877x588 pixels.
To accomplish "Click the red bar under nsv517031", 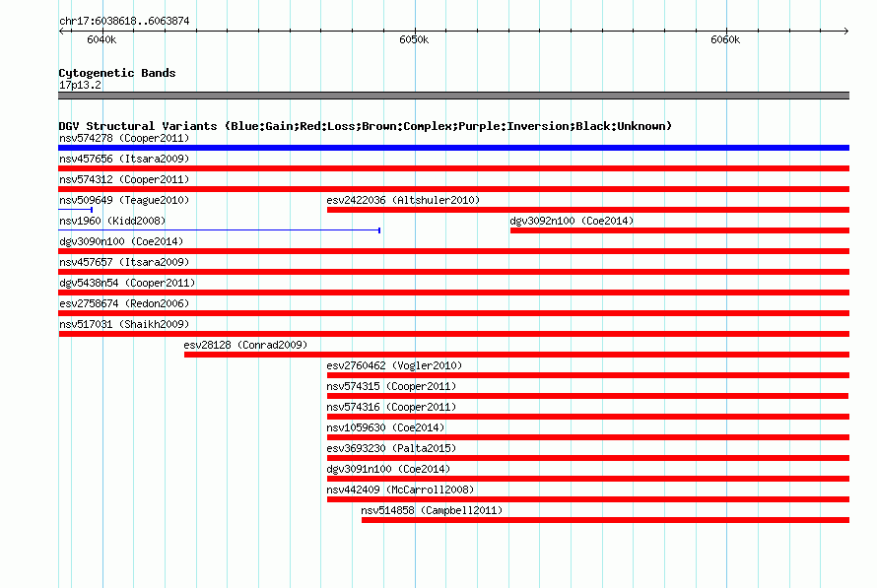I will (453, 334).
